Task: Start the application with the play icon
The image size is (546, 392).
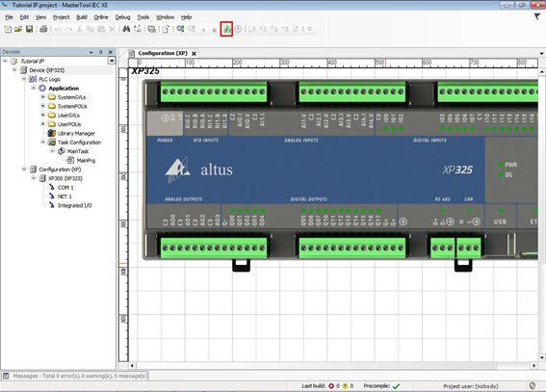Action: 204,30
